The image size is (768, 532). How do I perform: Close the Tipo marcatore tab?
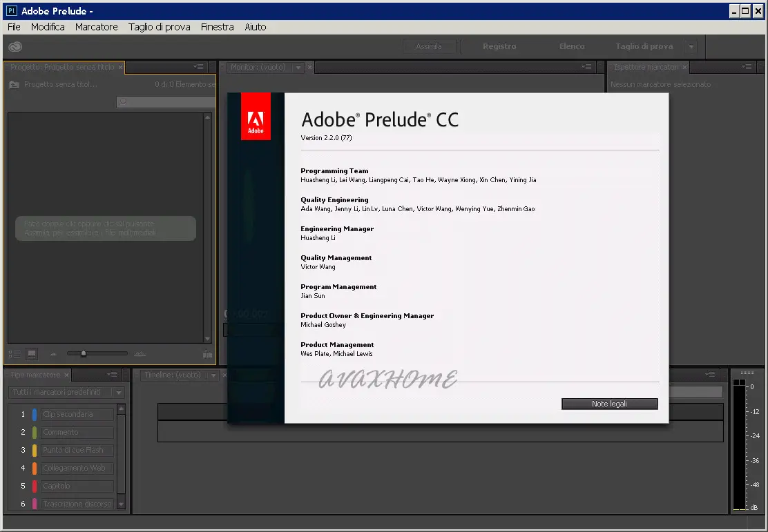66,375
